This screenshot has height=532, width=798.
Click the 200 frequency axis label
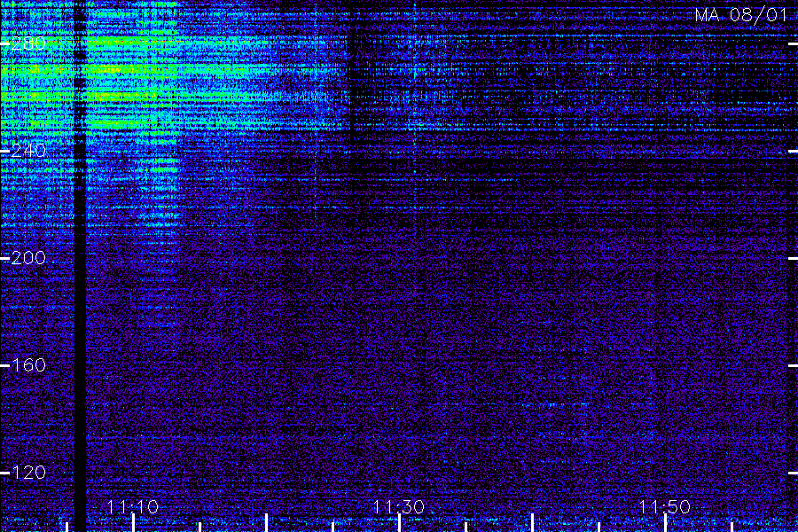point(28,258)
